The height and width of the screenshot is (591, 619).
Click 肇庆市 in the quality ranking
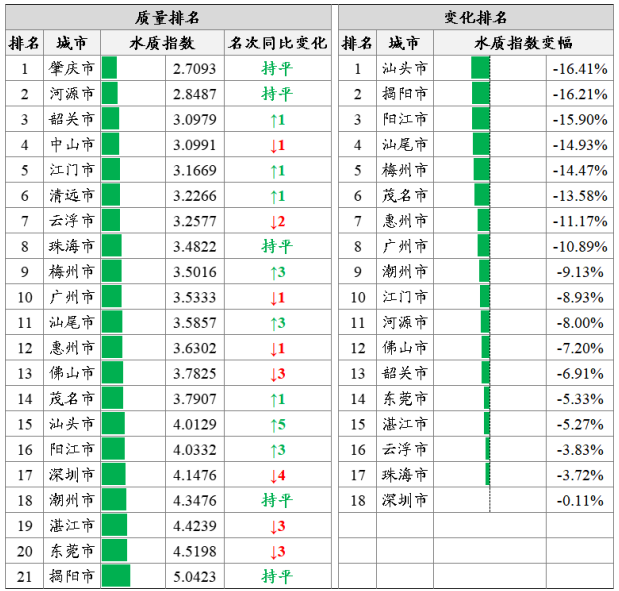(72, 69)
